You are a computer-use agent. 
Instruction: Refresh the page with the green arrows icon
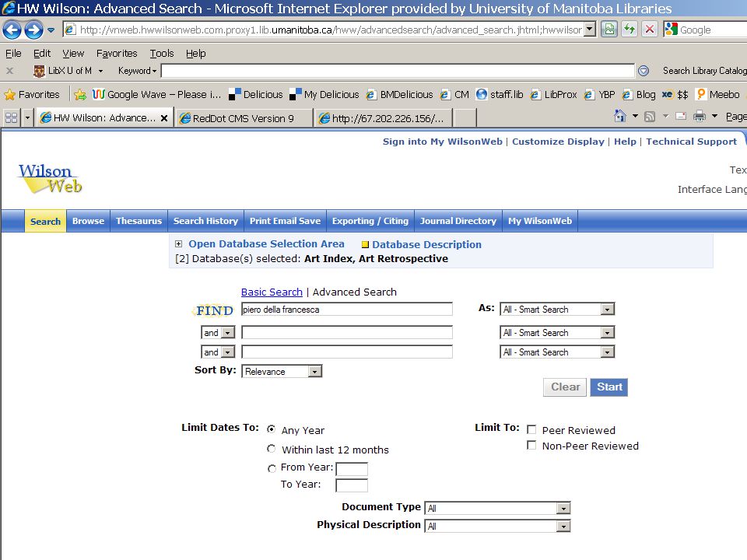tap(630, 30)
